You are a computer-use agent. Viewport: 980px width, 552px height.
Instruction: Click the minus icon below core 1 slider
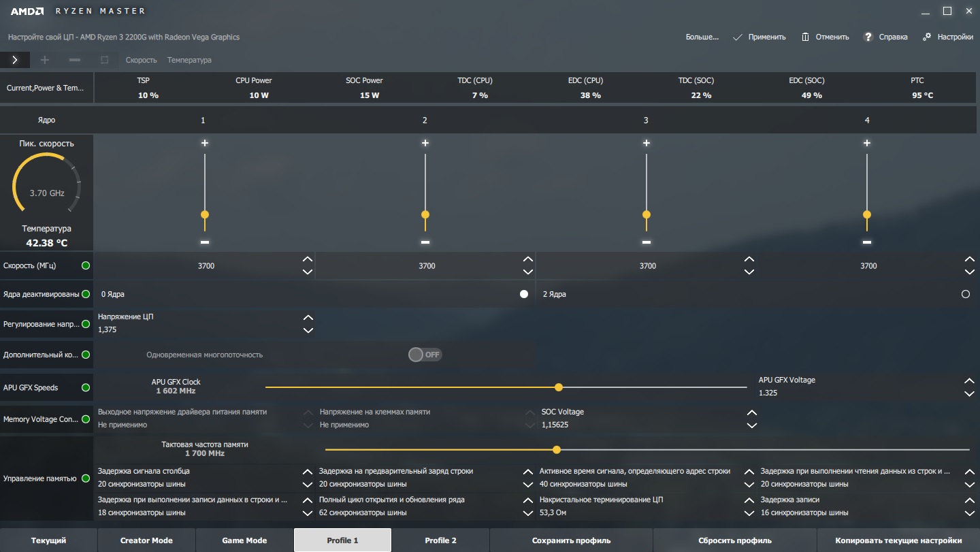205,242
